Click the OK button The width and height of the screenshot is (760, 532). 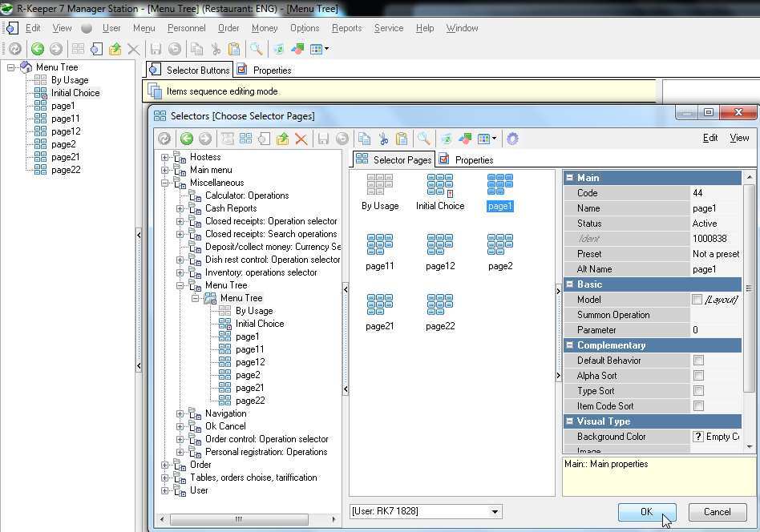647,512
